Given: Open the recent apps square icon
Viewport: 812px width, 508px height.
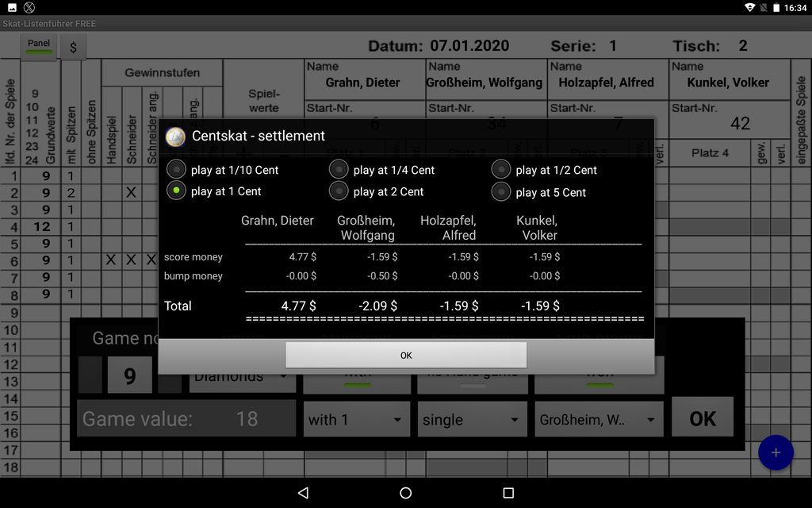Looking at the screenshot, I should (x=508, y=493).
